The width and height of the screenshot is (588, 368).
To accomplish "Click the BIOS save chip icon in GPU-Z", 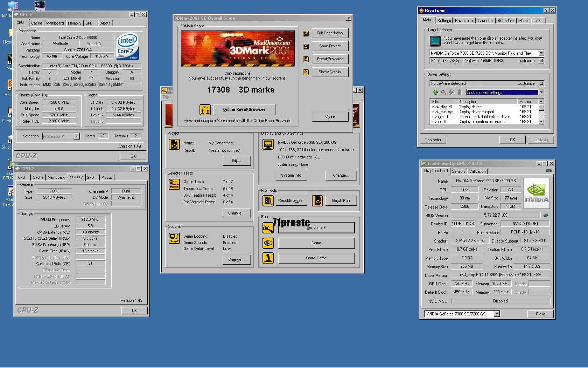I will pos(546,215).
